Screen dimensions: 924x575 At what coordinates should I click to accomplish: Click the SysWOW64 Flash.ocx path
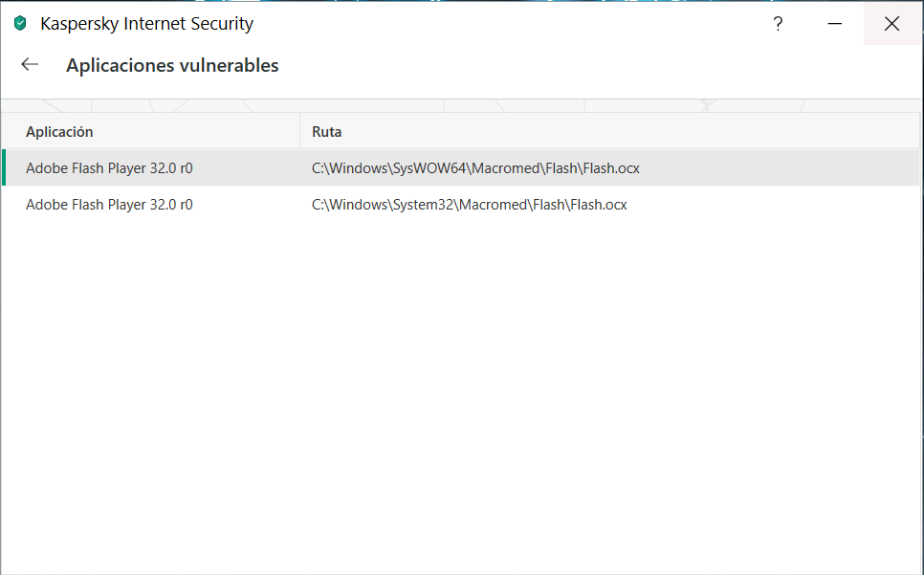point(475,168)
